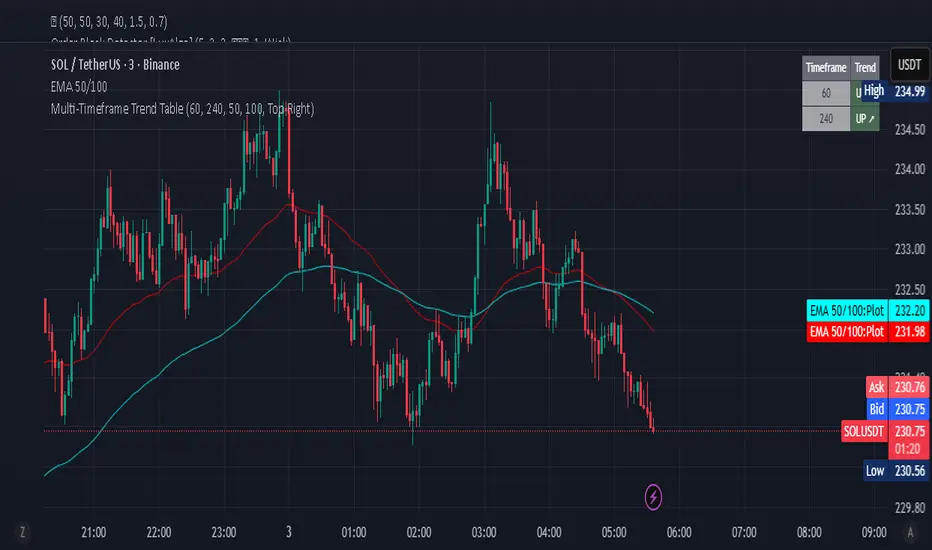Click the UP trend cell for 240 timeframe

[x=864, y=118]
